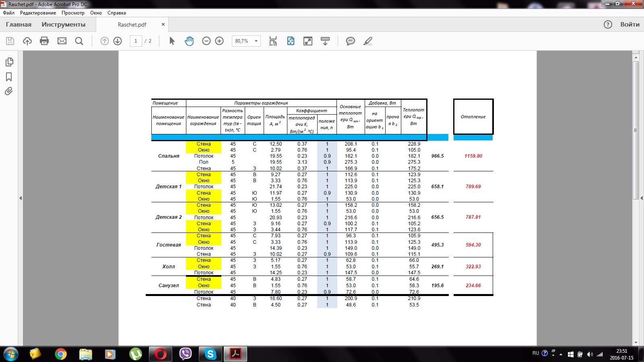Go to previous page arrow
The height and width of the screenshot is (362, 644).
tap(105, 41)
